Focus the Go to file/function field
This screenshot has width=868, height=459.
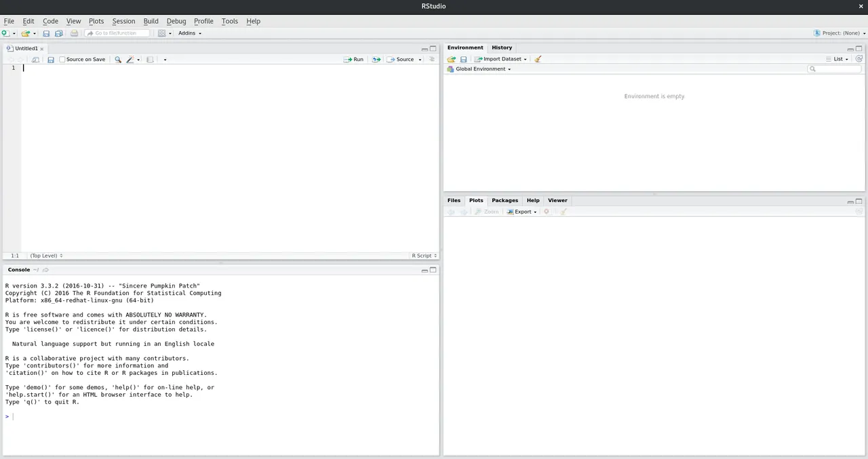[117, 33]
